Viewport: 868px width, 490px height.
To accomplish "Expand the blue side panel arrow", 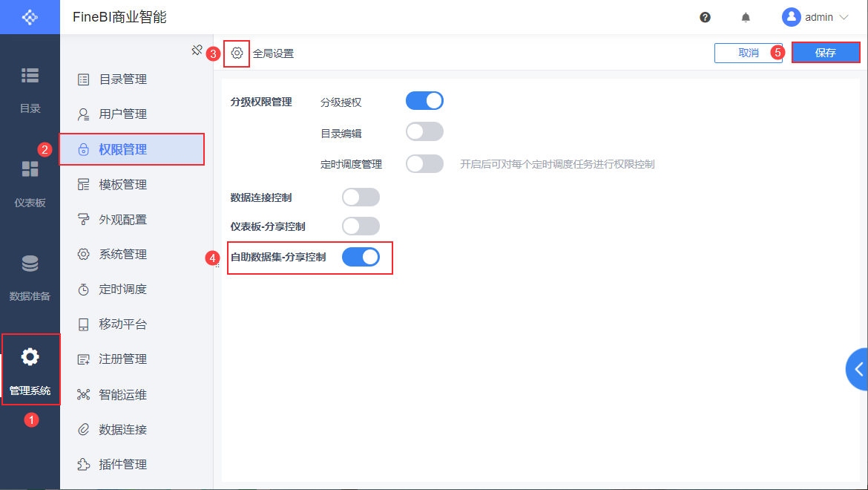I will click(858, 369).
